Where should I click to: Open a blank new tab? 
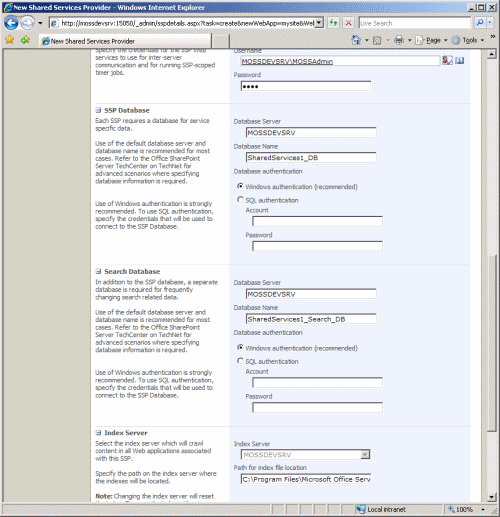pyautogui.click(x=221, y=41)
